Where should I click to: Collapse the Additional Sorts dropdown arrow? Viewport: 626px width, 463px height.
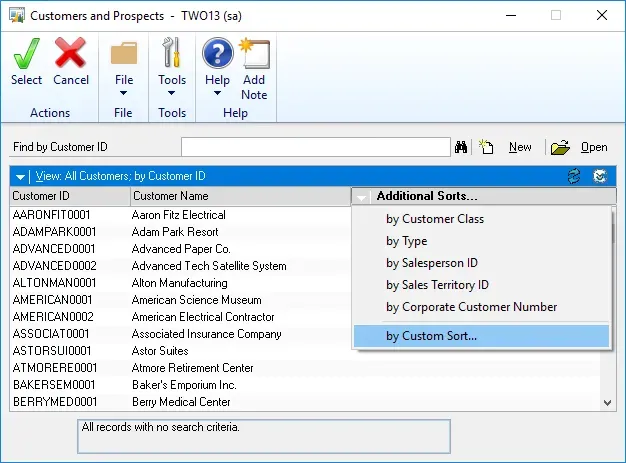coord(362,197)
